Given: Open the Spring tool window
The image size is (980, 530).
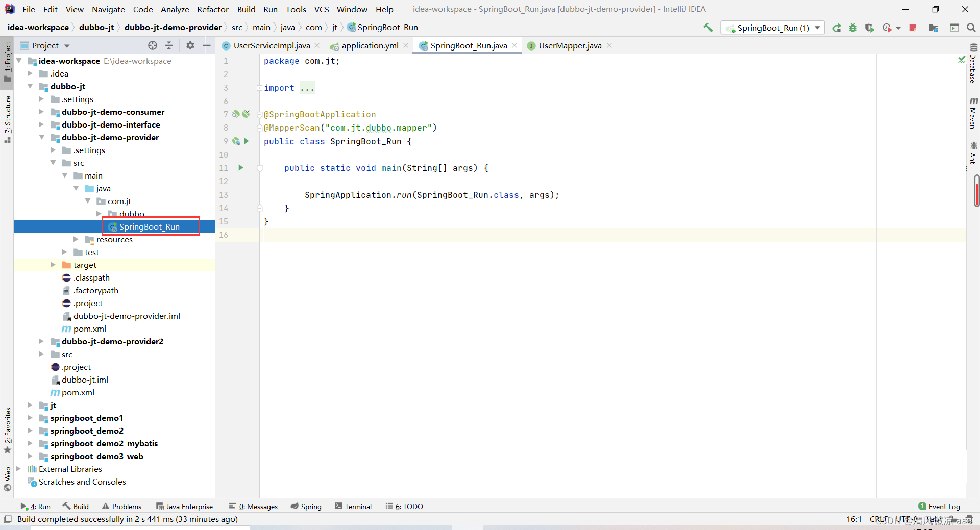Looking at the screenshot, I should click(306, 507).
